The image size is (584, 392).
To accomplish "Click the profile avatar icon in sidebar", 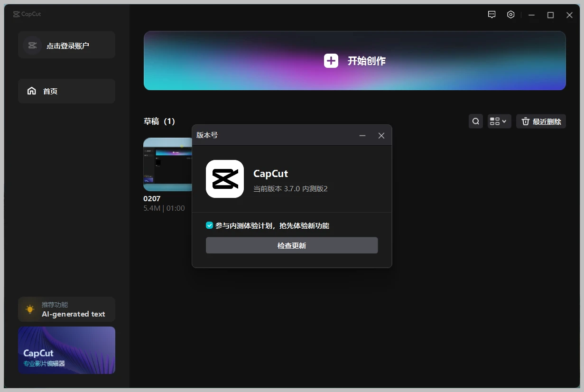I will point(32,46).
